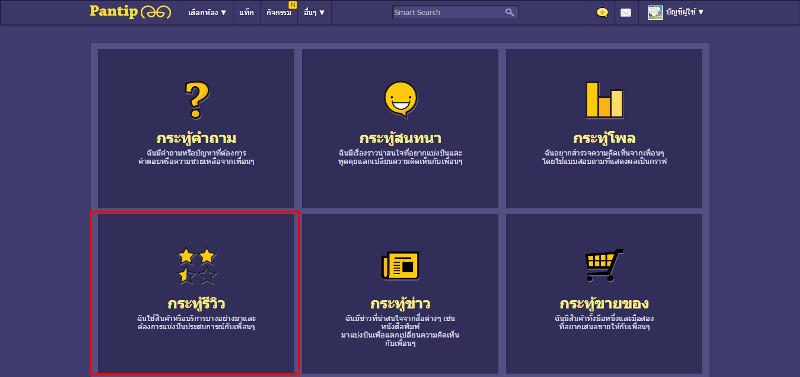Click the question mark icon
This screenshot has height=377, width=800.
(196, 100)
